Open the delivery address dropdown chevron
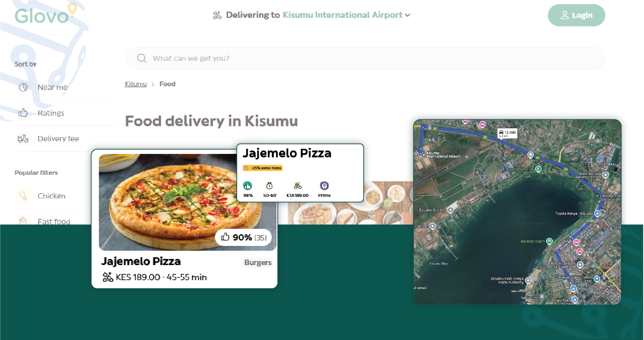Viewport: 644px width, 340px height. click(408, 15)
